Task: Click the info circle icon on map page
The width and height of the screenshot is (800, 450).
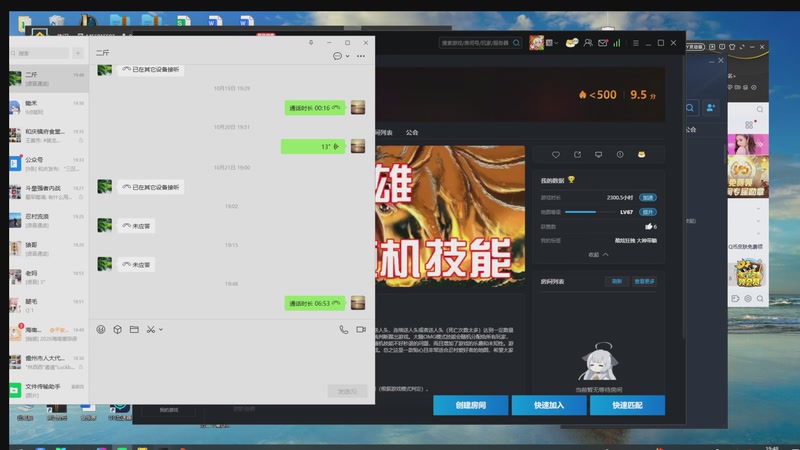Action: tap(620, 155)
